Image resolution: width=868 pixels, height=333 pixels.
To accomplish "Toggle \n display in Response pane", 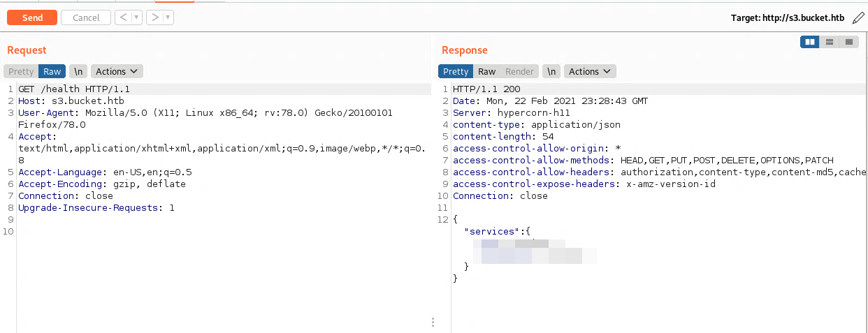I will 552,71.
